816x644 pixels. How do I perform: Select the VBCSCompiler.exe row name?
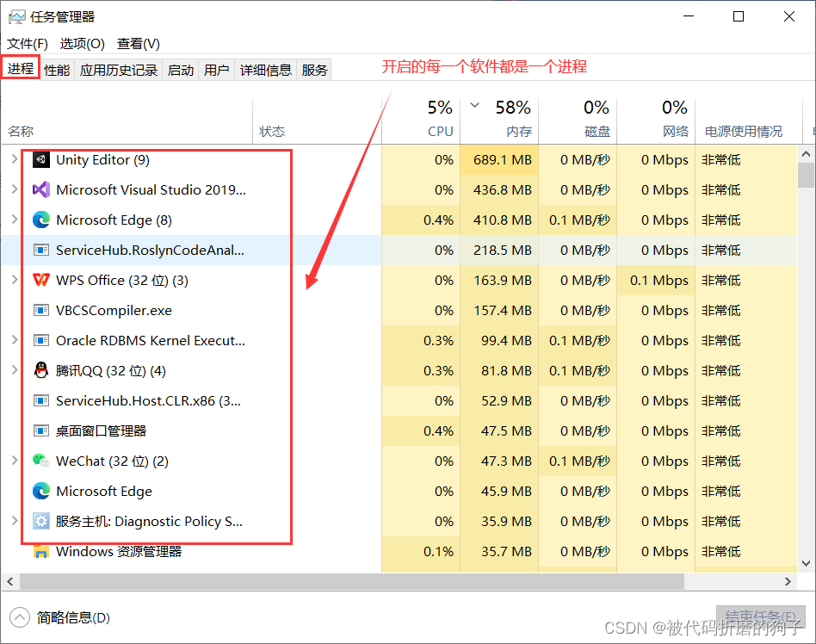click(114, 311)
